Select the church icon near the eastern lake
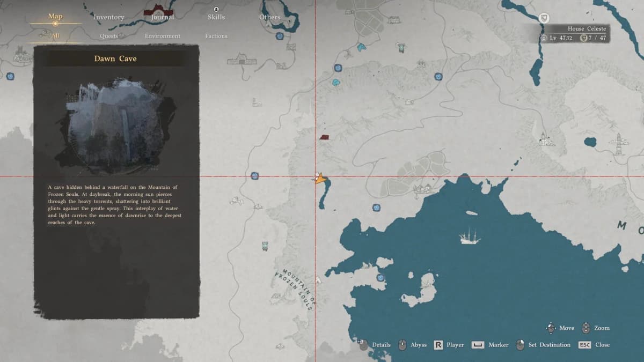The width and height of the screenshot is (644, 362). [546, 139]
